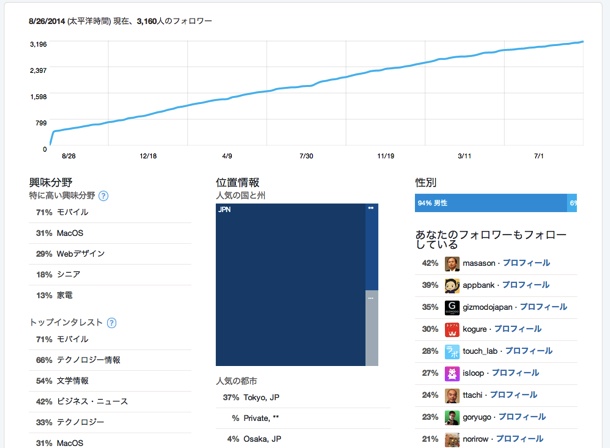Select the 42% ビジネス・ニュース row
The height and width of the screenshot is (448, 610).
point(110,402)
